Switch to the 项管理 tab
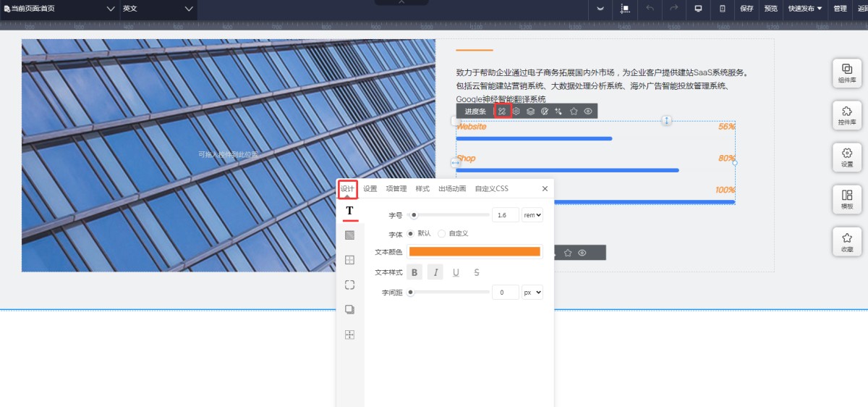 [396, 189]
